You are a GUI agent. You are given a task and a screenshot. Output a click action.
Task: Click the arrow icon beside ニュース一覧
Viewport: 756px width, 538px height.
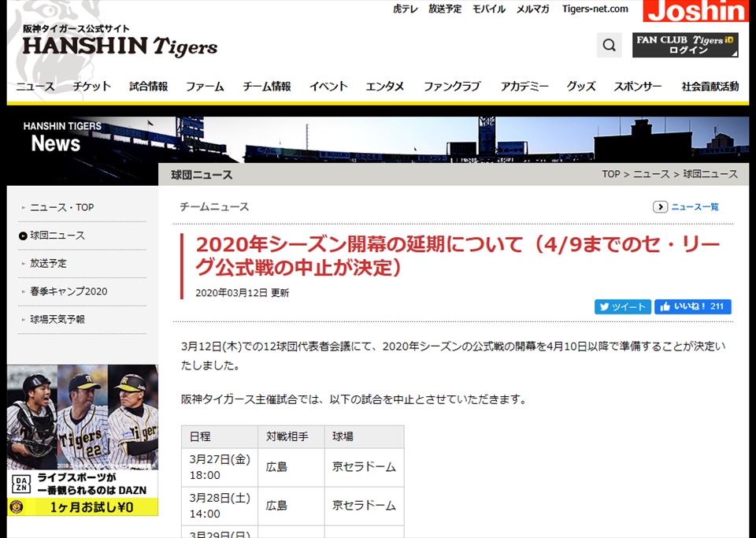tap(660, 207)
